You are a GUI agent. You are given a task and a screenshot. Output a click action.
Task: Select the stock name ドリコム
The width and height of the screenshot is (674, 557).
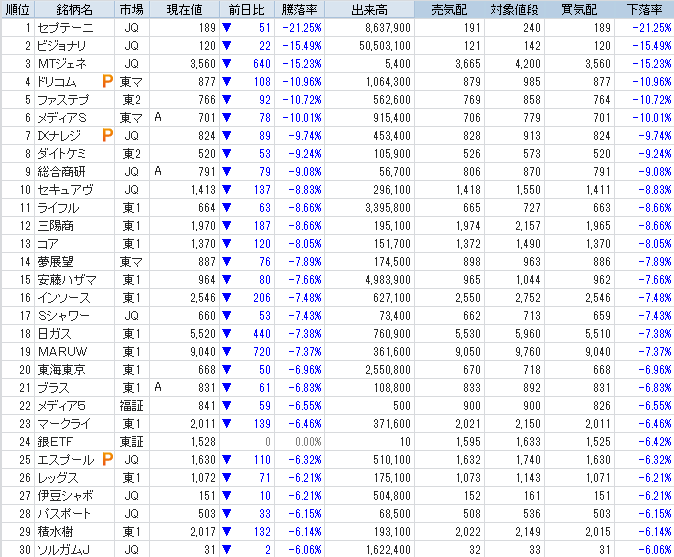pos(57,82)
